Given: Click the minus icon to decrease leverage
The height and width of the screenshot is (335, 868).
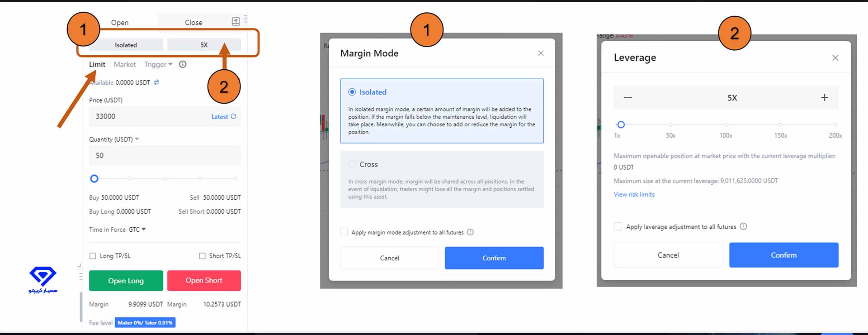Looking at the screenshot, I should 627,98.
